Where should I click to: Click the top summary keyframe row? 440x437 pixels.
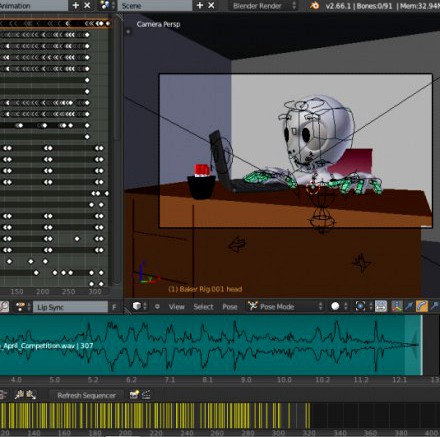[x=55, y=23]
